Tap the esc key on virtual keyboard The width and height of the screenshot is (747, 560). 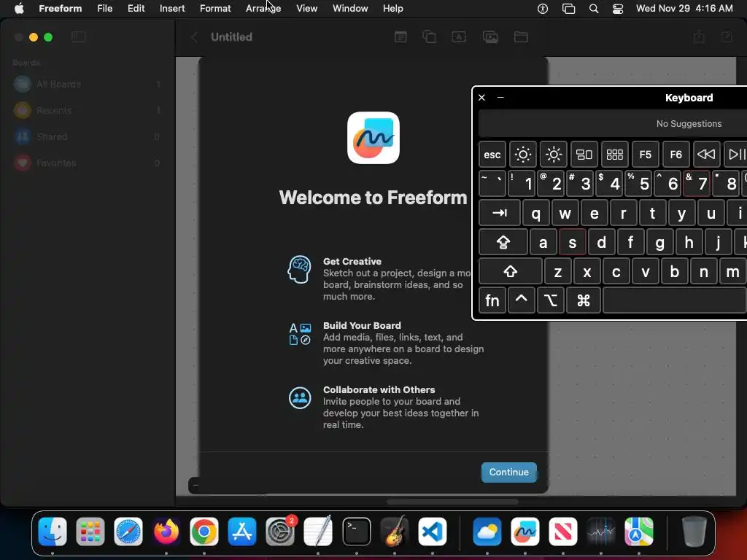coord(492,155)
